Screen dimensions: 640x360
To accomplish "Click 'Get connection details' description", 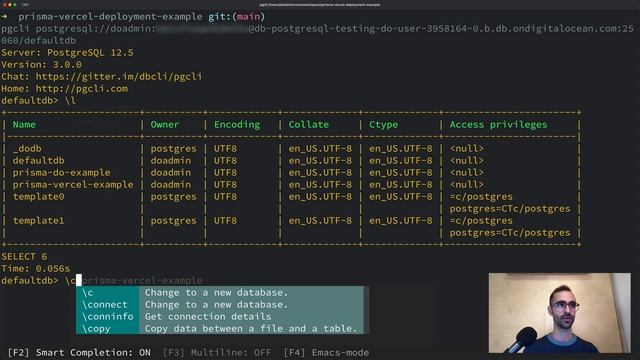I will [208, 316].
